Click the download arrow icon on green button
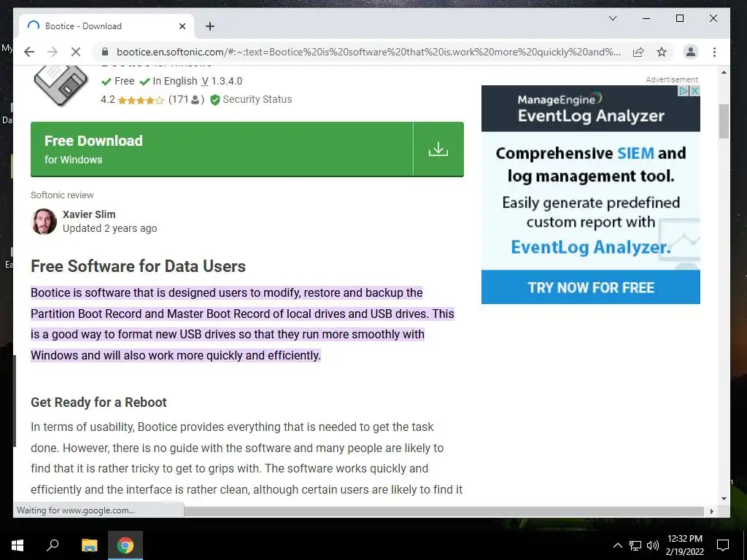Screen dimensions: 747x560 click(x=438, y=149)
